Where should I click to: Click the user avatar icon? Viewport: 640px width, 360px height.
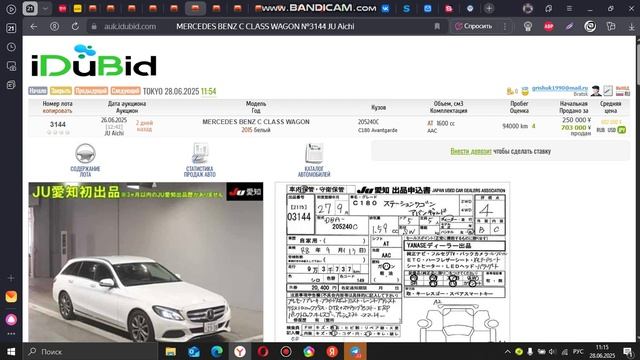(596, 91)
